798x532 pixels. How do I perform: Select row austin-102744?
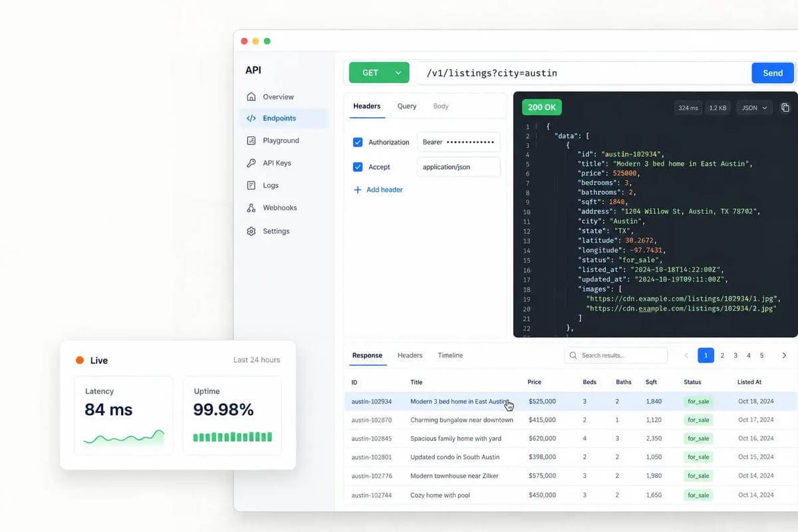tap(571, 495)
